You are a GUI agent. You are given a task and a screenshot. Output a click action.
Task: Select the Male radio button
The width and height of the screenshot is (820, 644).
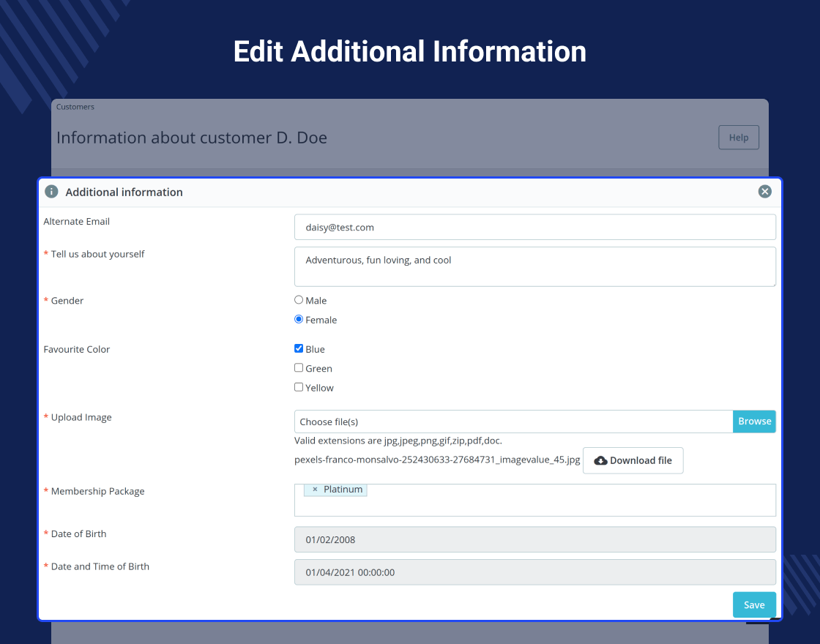[299, 299]
